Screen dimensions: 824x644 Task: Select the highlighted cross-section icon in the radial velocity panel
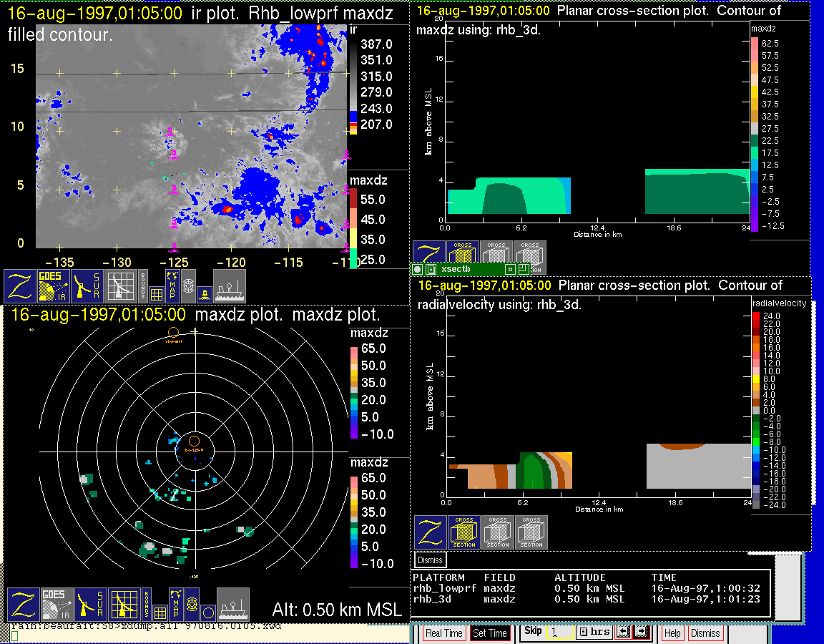coord(464,532)
